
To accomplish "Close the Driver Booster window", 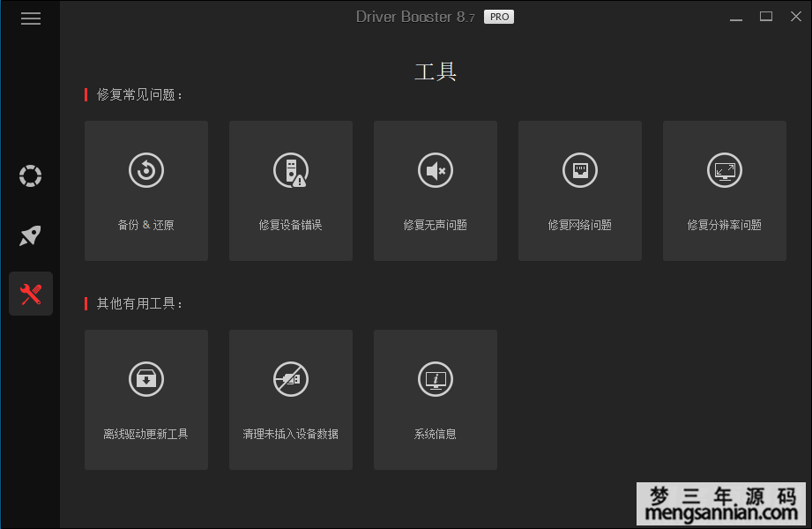I will point(796,17).
